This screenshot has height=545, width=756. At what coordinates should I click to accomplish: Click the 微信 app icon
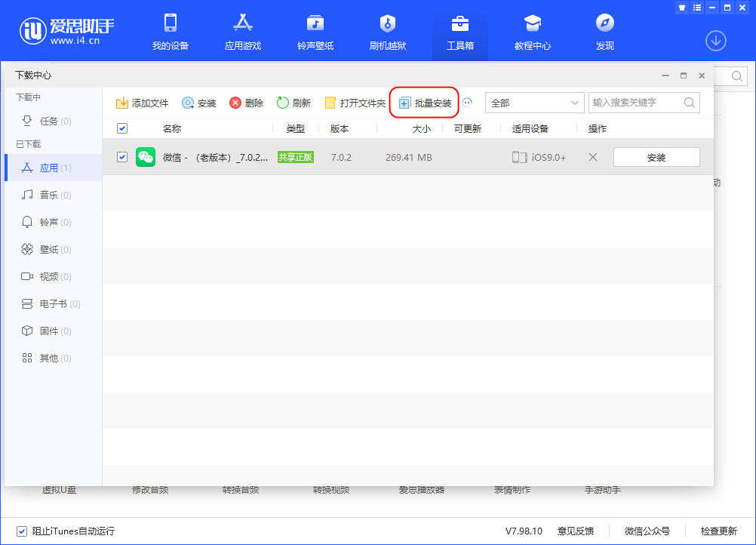click(x=146, y=157)
